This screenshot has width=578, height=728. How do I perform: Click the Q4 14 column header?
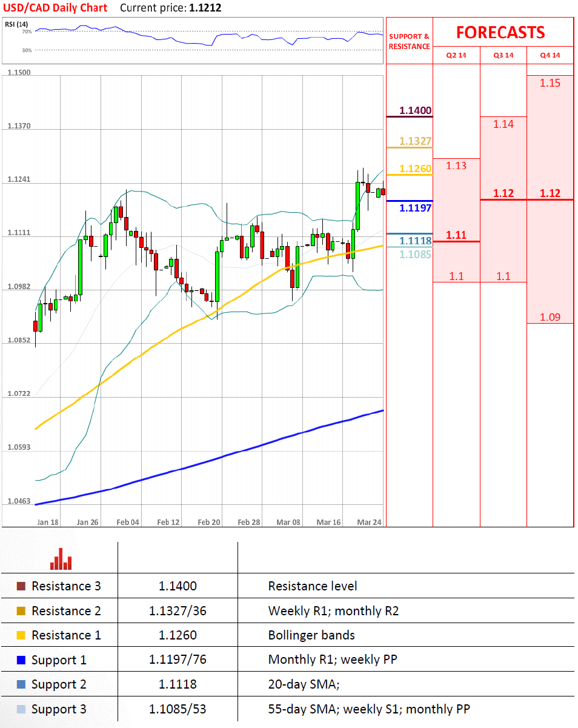pos(550,55)
